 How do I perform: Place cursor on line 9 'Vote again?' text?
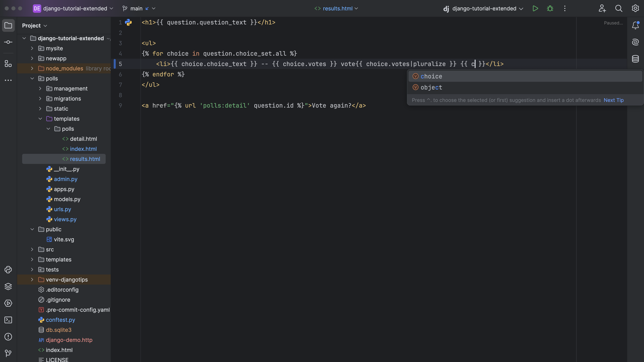332,105
